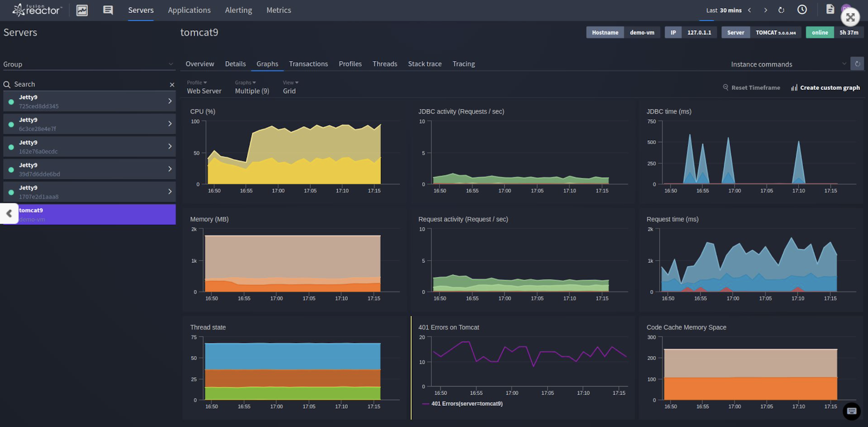Refresh data using top bar reload icon
868x427 pixels.
(x=781, y=10)
